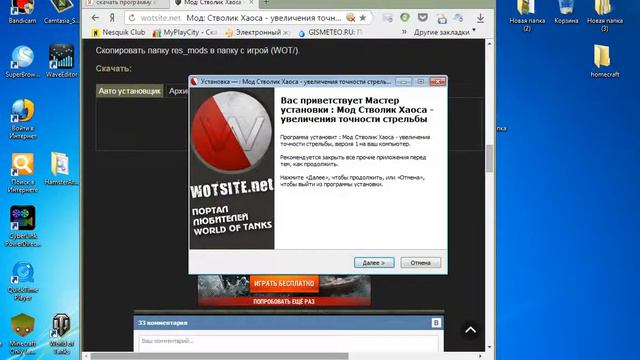Click the Ваш комментарий input field
Viewport: 640px width, 360px height.
tap(288, 343)
